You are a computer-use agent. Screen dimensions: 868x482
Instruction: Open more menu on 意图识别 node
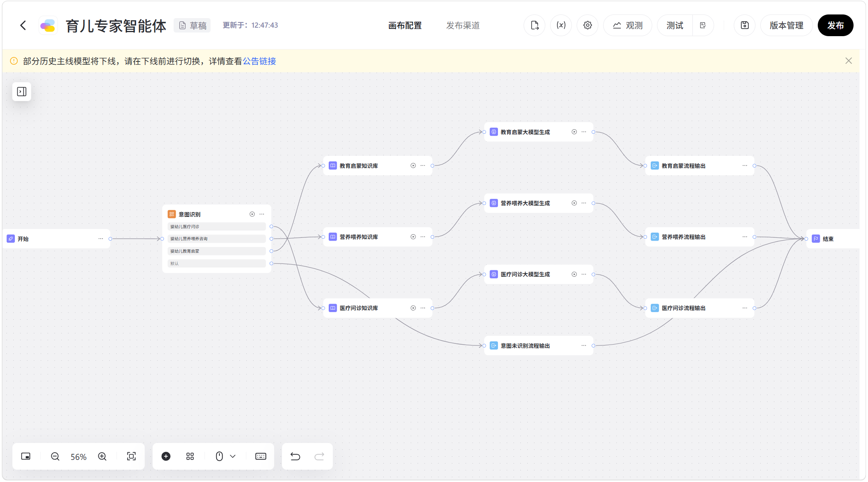click(x=262, y=214)
